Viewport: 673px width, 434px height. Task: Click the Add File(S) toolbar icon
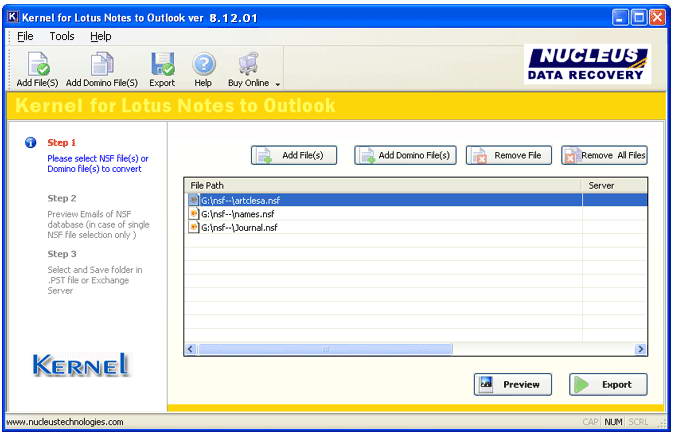click(38, 64)
